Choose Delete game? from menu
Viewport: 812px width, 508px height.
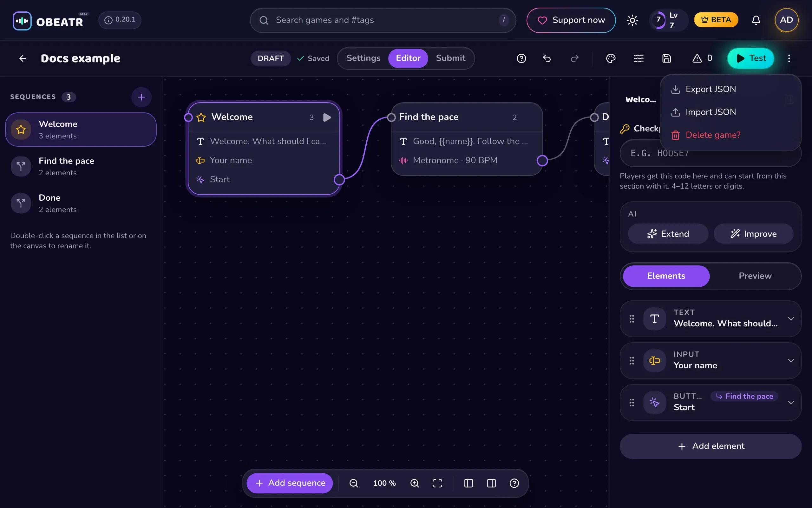[x=730, y=135]
